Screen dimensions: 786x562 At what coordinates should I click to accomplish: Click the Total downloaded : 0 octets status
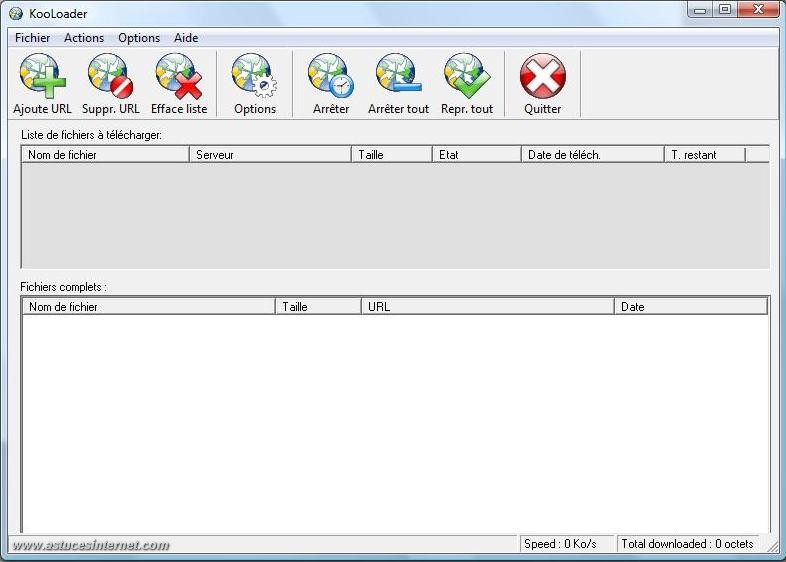[x=687, y=544]
